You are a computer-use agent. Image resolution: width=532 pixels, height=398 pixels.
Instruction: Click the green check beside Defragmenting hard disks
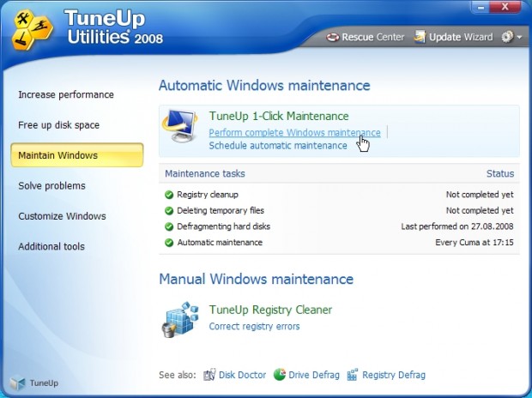169,226
